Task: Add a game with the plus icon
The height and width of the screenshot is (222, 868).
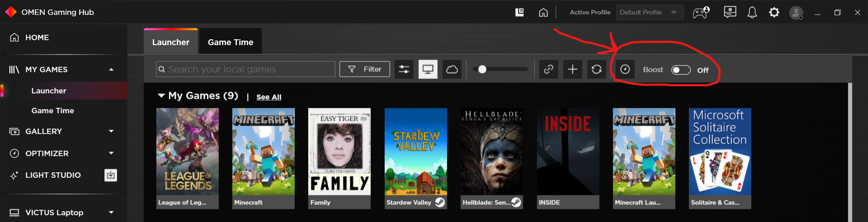Action: click(572, 69)
